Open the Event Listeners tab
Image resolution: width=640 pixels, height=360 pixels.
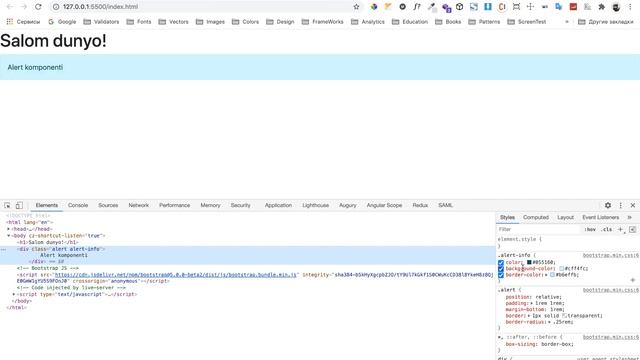600,218
